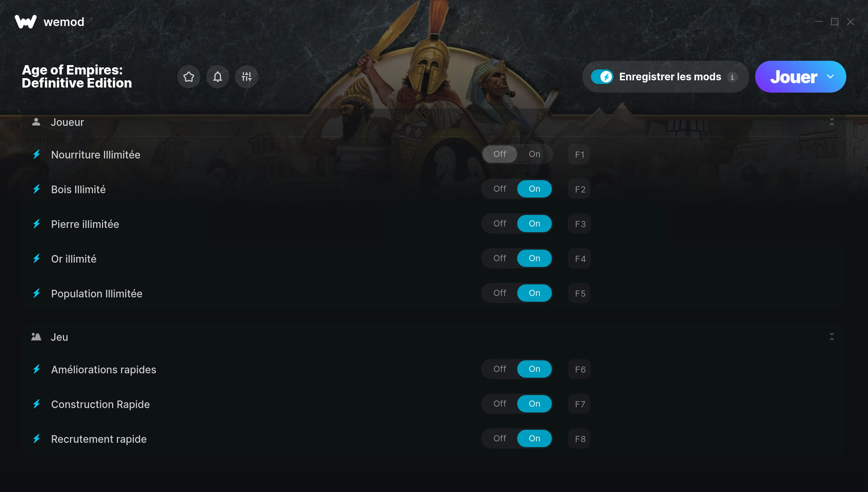Click lightning icon beside Or illimité

click(37, 259)
